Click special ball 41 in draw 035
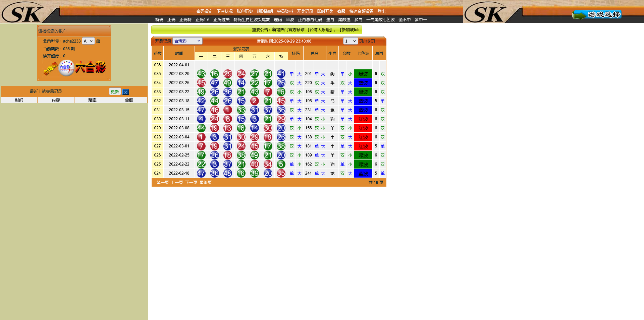 coord(281,74)
